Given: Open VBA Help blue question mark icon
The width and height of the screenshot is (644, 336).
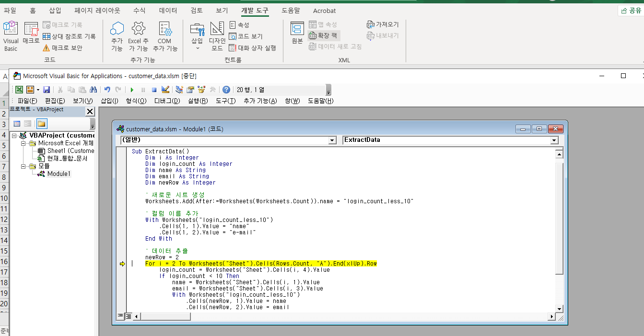Looking at the screenshot, I should point(226,90).
